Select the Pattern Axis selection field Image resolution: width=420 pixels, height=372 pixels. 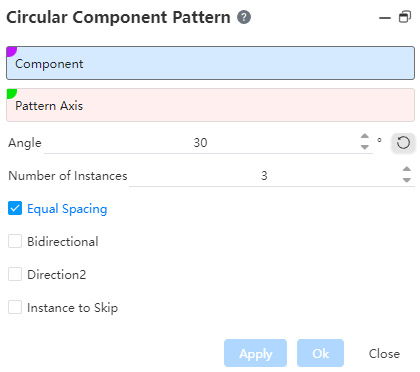click(210, 105)
